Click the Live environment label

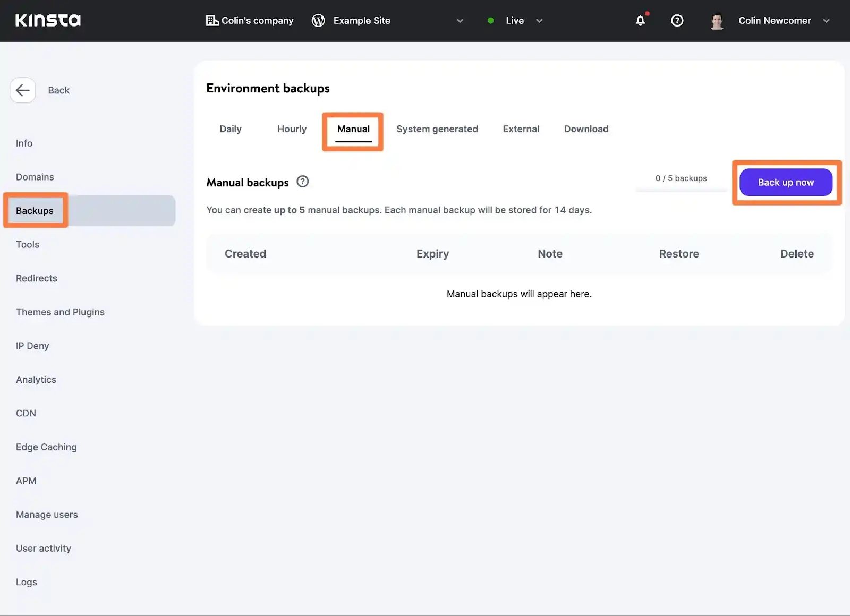[x=515, y=21]
